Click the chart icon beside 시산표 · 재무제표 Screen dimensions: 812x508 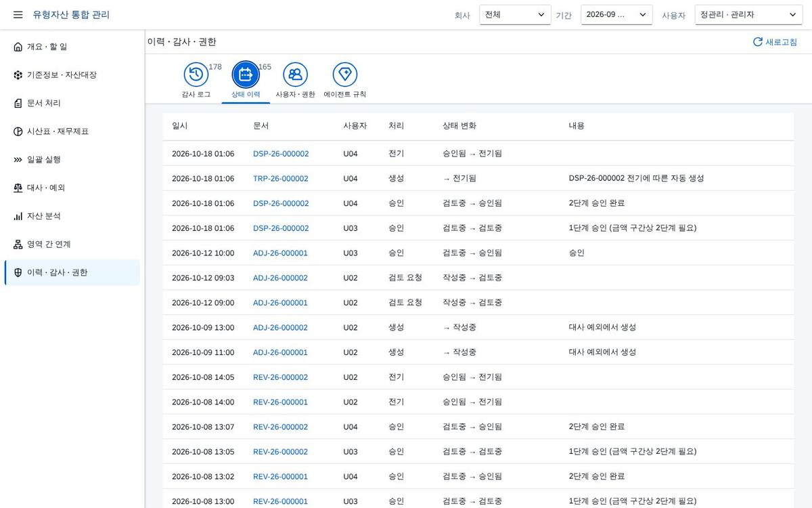(x=18, y=131)
